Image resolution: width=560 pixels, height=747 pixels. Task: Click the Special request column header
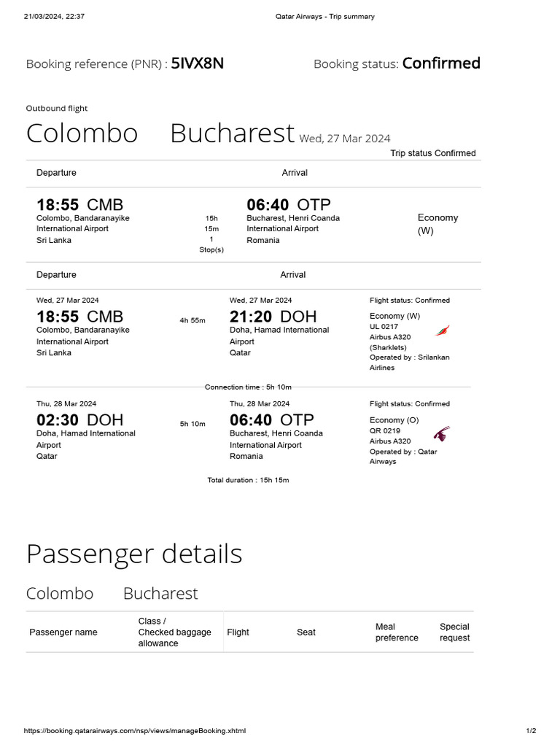[454, 632]
